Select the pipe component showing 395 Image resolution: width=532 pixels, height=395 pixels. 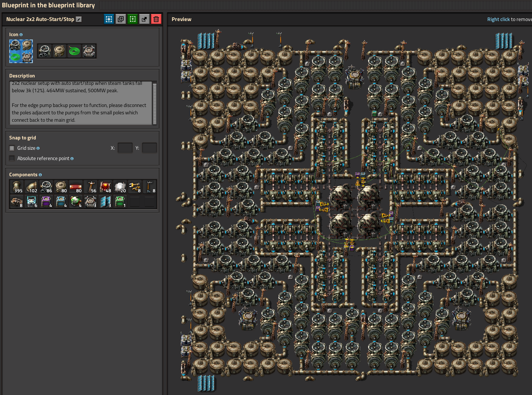click(x=17, y=187)
